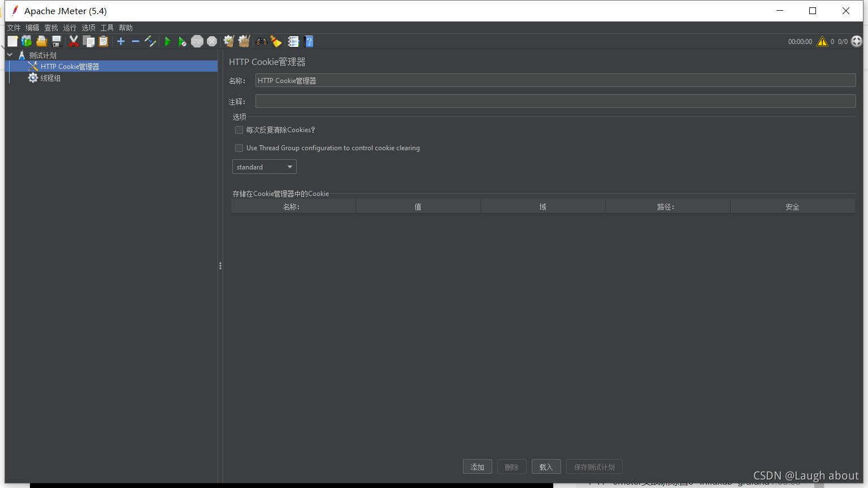Screen dimensions: 868x488
Task: Collapse all nodes with minus icon
Action: click(135, 41)
